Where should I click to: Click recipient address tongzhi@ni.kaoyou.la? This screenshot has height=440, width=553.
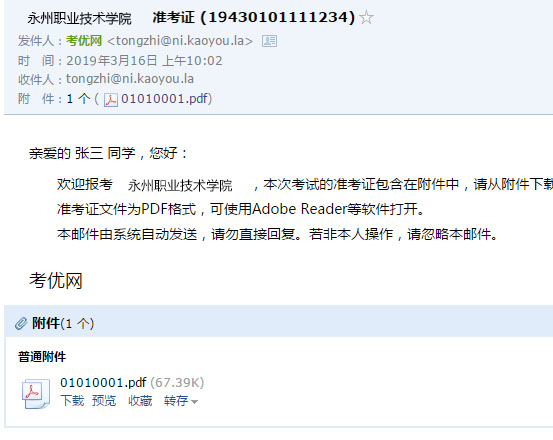pyautogui.click(x=130, y=79)
